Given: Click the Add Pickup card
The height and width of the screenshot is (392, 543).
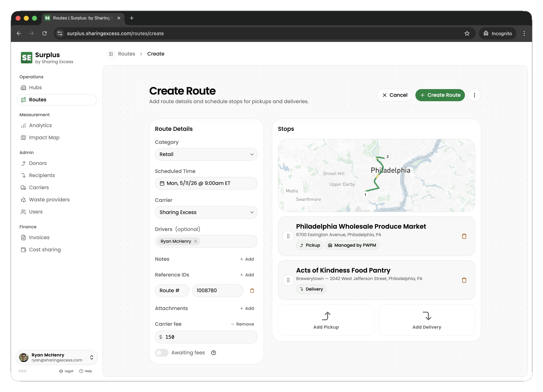Looking at the screenshot, I should [x=326, y=320].
